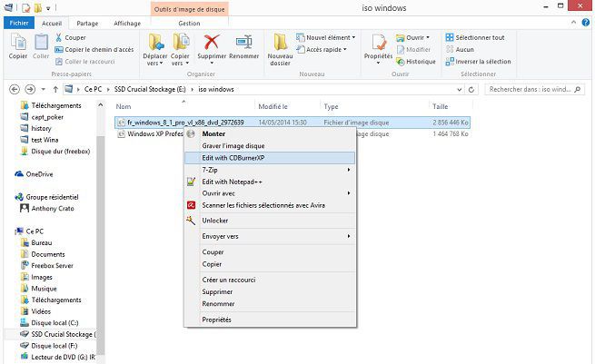Viewport: 595px width, 364px height.
Task: Open the Accès rapide dropdown
Action: [322, 49]
